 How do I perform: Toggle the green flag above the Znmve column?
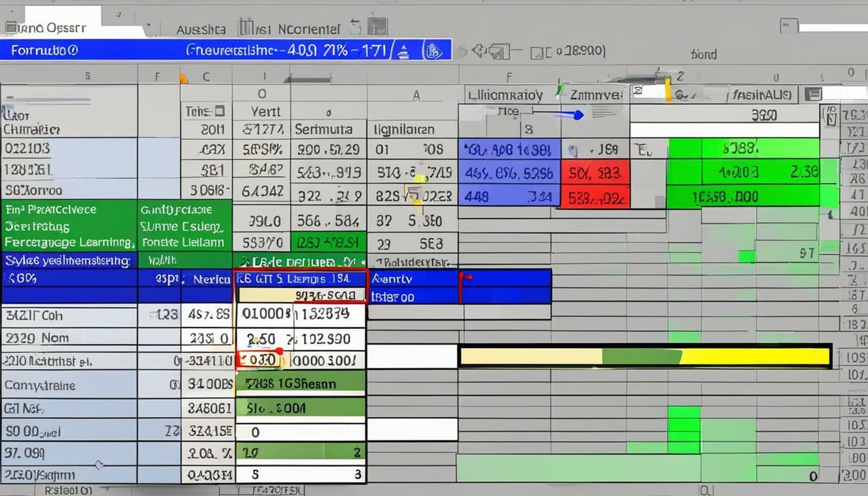(560, 89)
